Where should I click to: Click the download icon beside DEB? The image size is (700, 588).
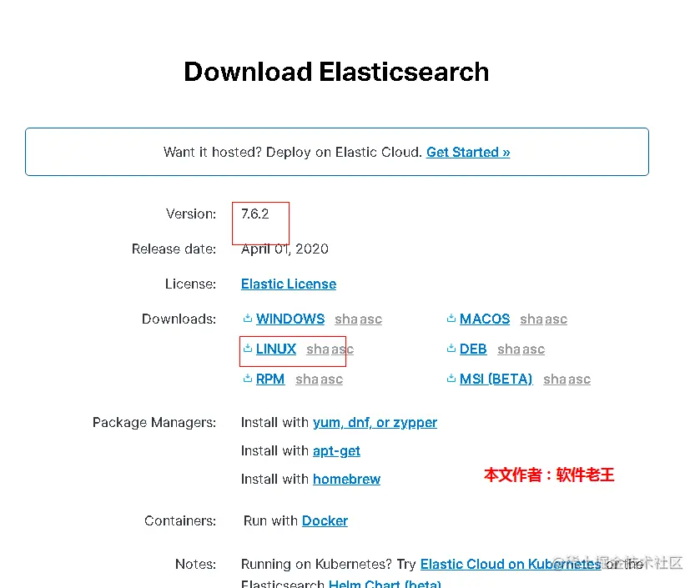pos(451,349)
